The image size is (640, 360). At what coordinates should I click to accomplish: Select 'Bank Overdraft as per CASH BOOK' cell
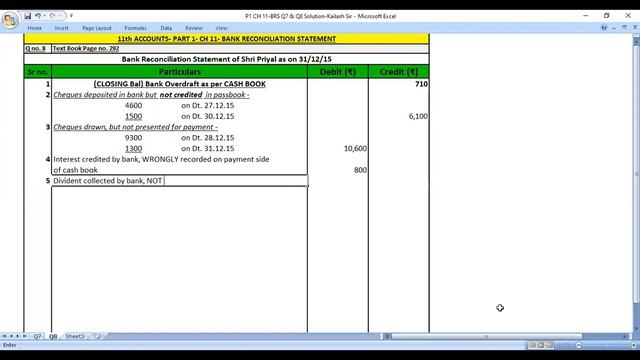click(x=180, y=84)
